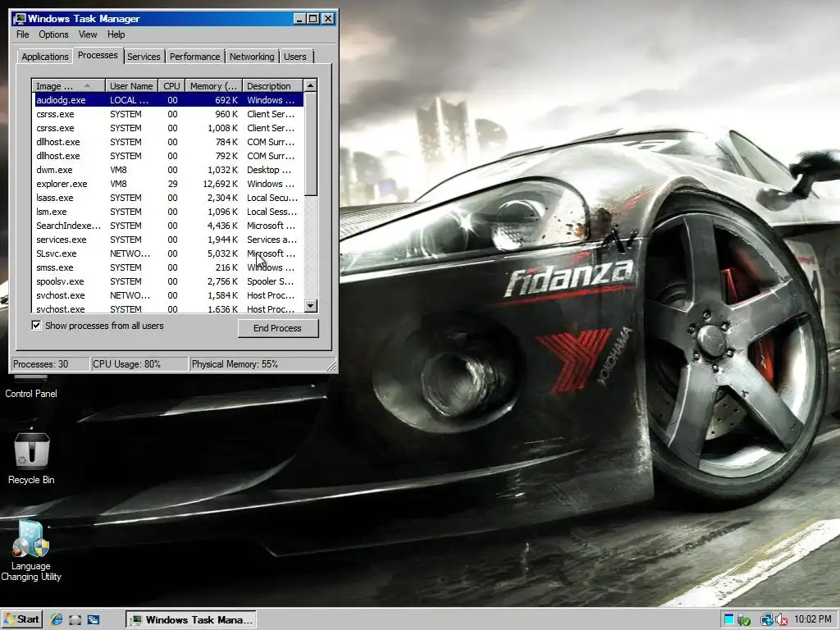Click the Task Manager title bar icon
Viewport: 840px width, 630px height.
pos(20,19)
